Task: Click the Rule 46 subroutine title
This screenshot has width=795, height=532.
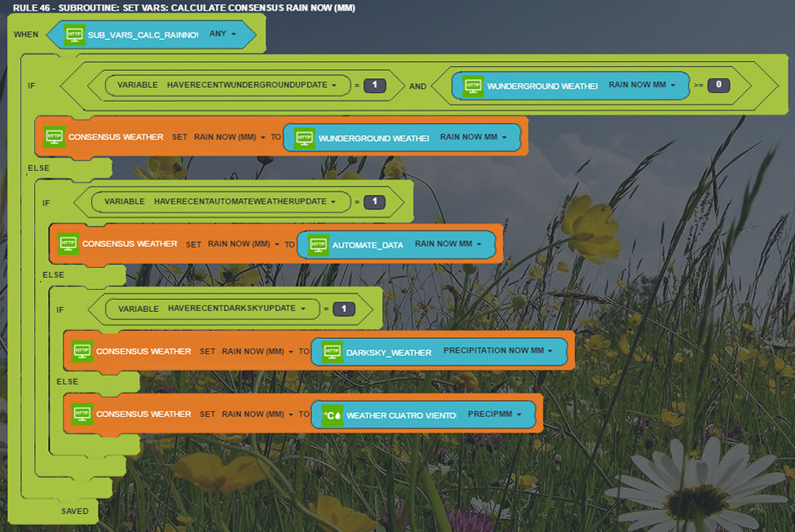Action: point(183,7)
